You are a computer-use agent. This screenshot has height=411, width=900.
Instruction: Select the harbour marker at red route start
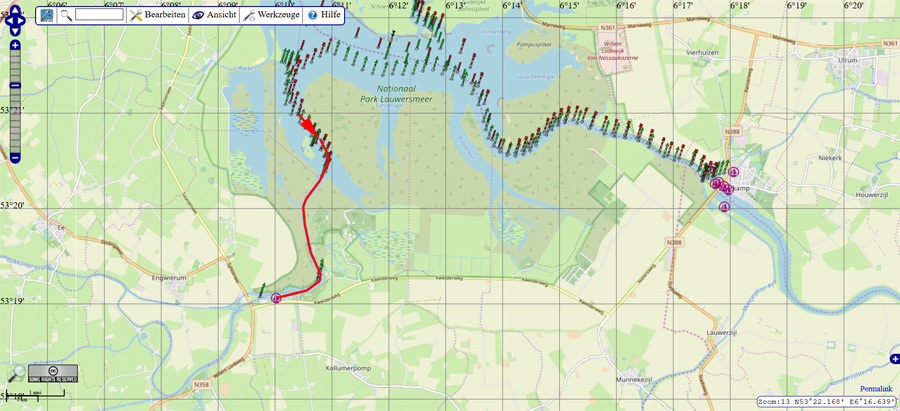(x=276, y=297)
